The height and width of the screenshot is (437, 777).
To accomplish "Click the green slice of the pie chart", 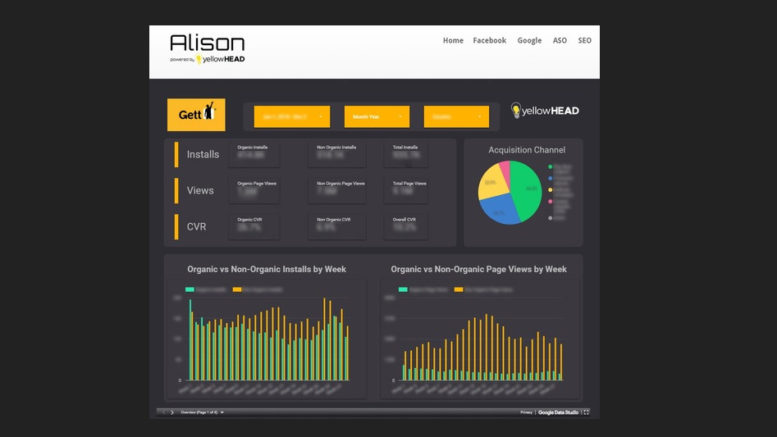I will [x=528, y=189].
